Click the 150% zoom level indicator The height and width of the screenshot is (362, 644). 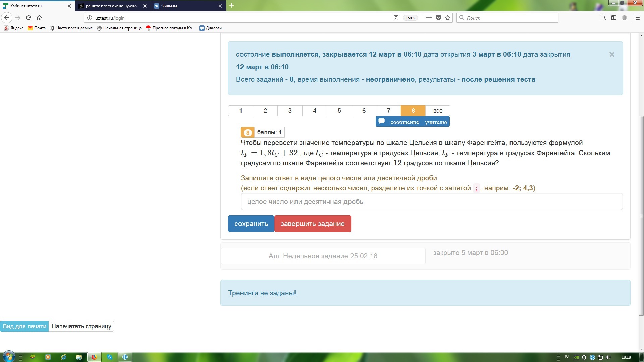410,18
